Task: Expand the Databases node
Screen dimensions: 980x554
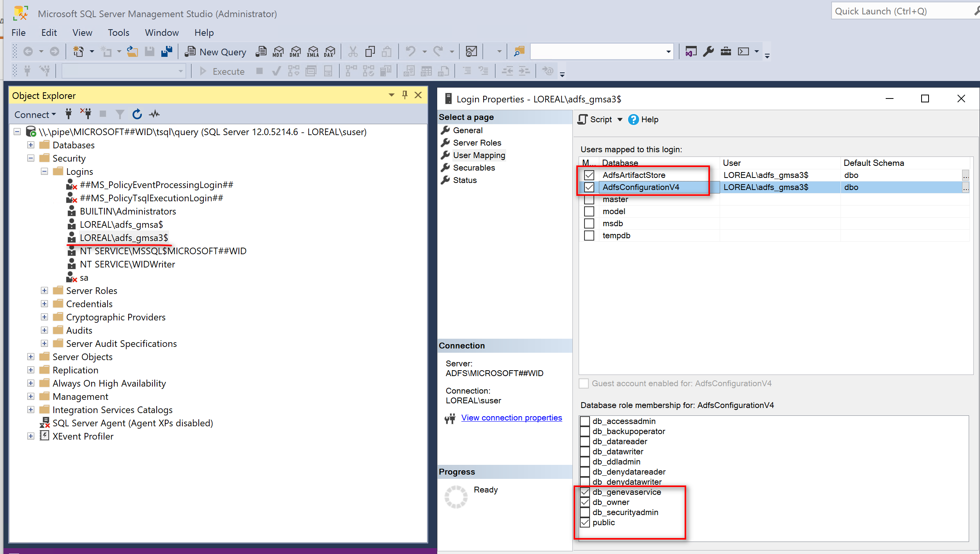Action: point(31,145)
